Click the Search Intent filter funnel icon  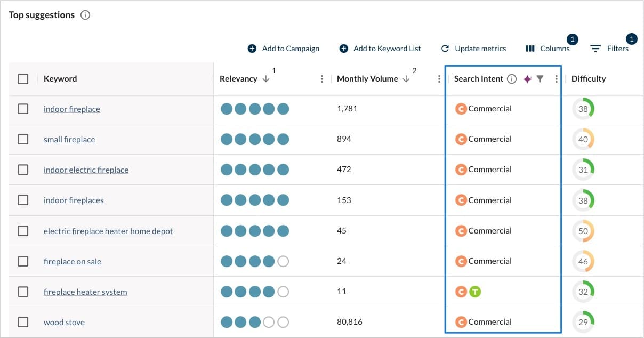tap(540, 79)
